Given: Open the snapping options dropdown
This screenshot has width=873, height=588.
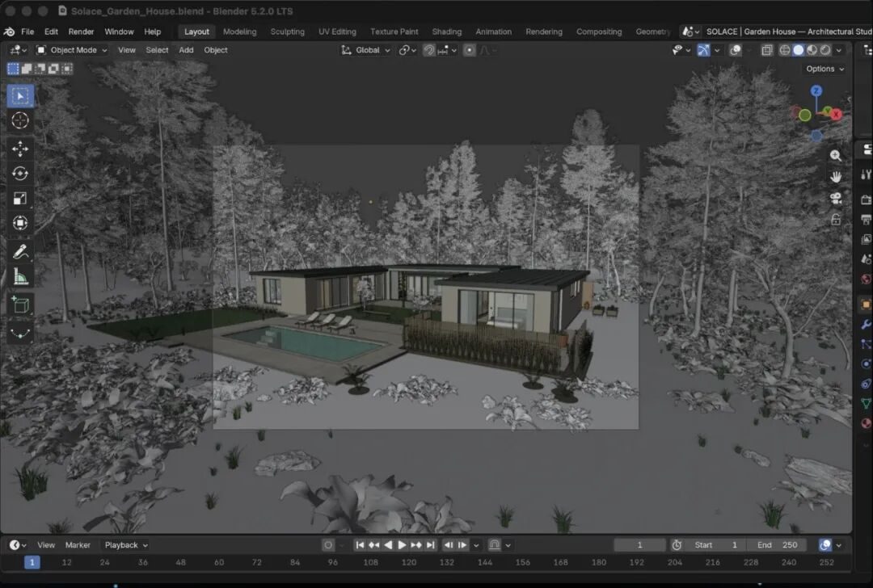Looking at the screenshot, I should click(447, 50).
